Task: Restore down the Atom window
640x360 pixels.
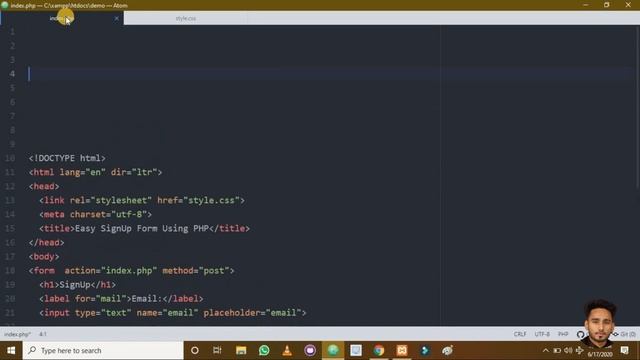Action: click(607, 5)
